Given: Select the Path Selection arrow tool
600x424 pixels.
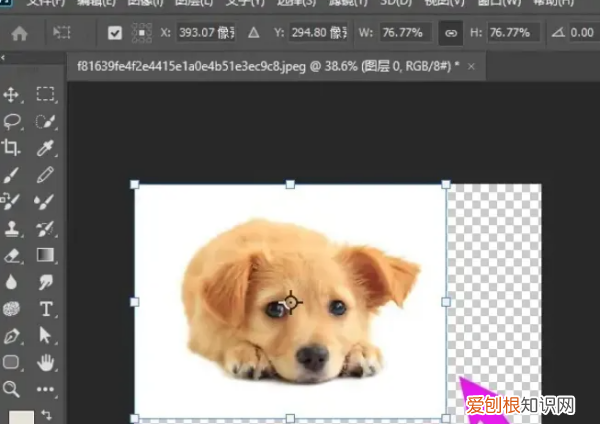Looking at the screenshot, I should click(45, 336).
